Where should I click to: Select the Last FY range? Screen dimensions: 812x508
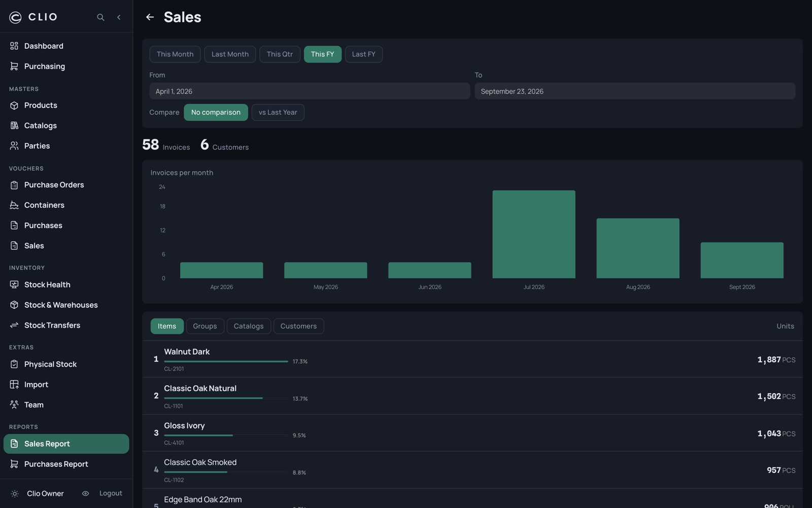click(x=364, y=54)
